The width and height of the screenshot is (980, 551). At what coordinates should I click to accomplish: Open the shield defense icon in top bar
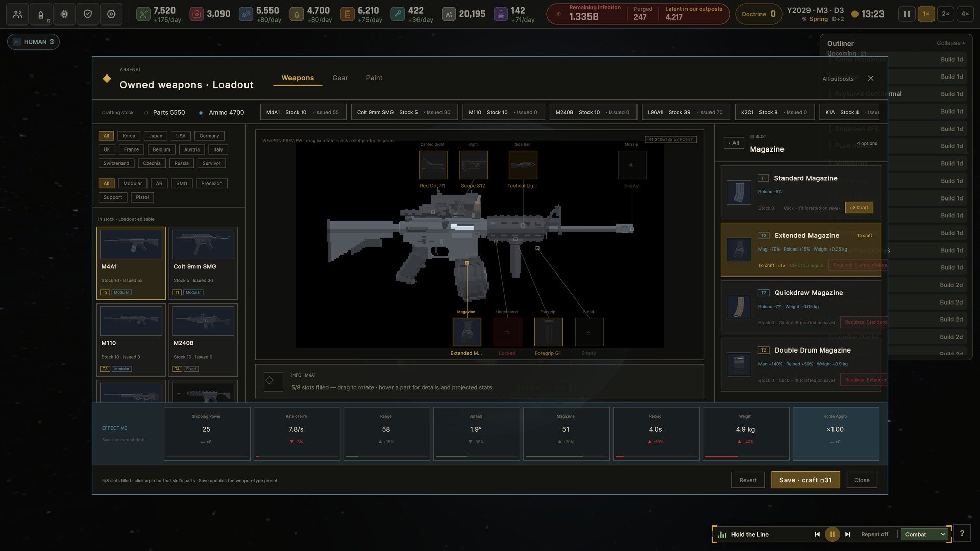click(88, 14)
